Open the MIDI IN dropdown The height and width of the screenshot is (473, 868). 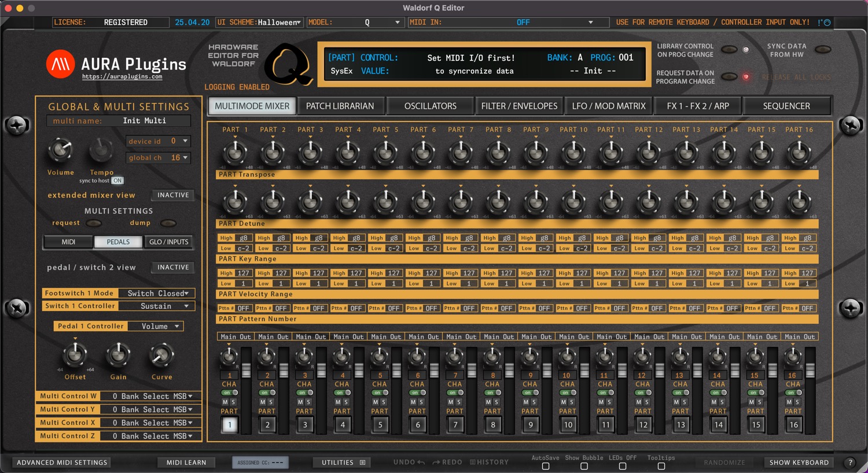[x=508, y=23]
